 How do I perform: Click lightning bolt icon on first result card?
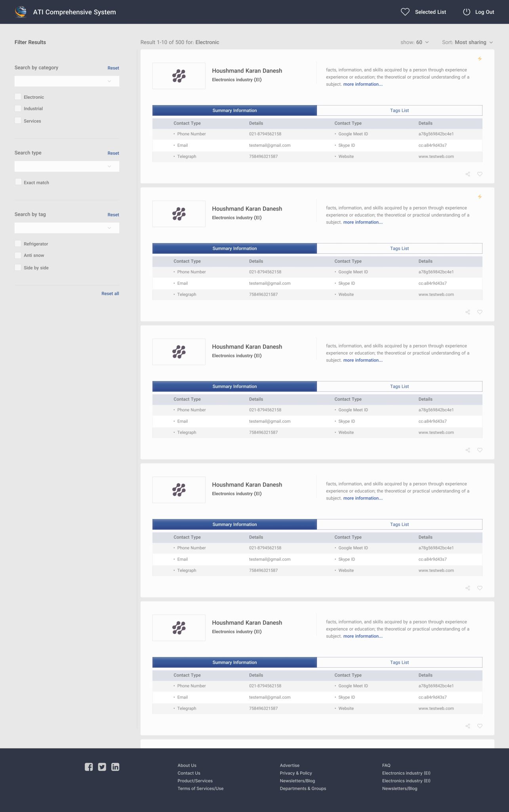(x=480, y=59)
